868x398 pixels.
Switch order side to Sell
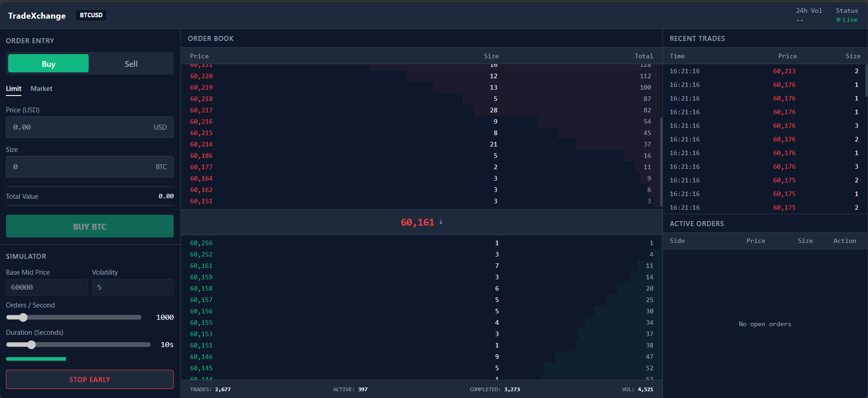pyautogui.click(x=131, y=64)
